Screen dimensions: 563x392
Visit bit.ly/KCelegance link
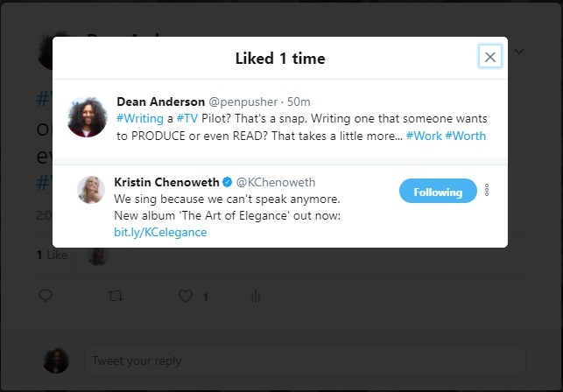160,232
